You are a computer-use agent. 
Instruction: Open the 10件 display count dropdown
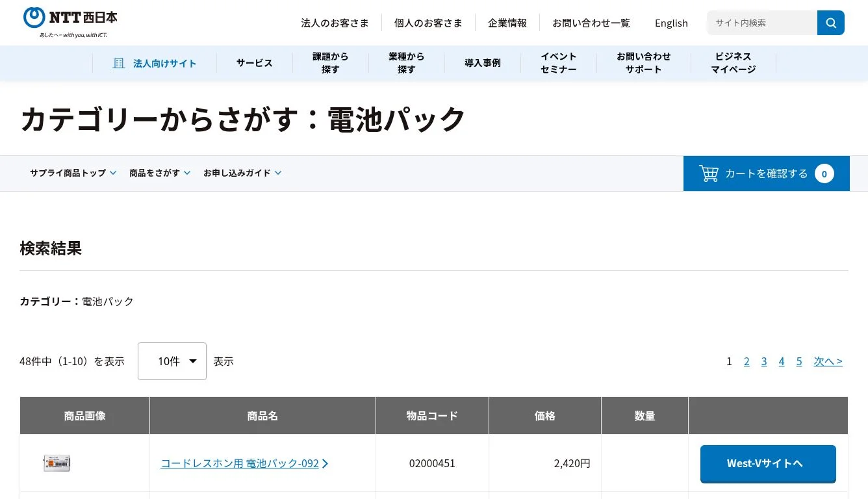tap(172, 361)
